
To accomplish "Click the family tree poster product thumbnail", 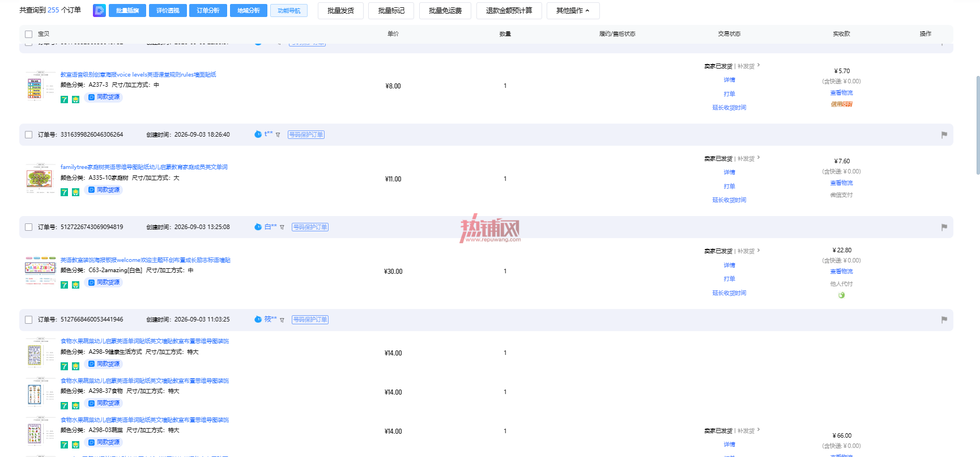I will pyautogui.click(x=39, y=179).
